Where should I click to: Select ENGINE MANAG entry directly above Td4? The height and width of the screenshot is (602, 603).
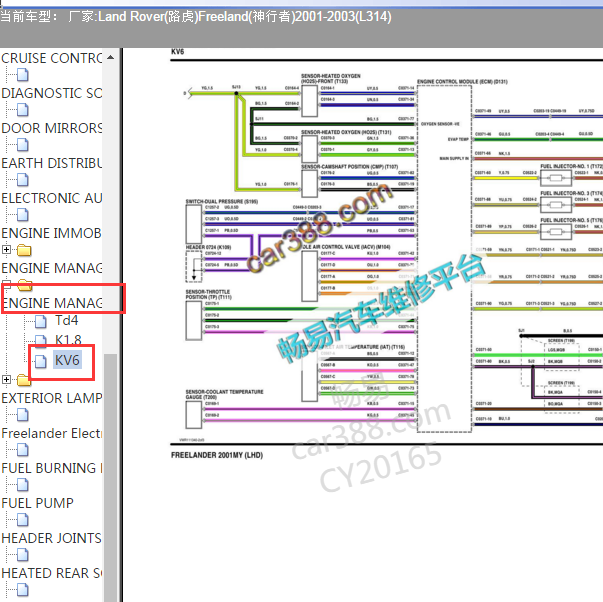[x=52, y=304]
